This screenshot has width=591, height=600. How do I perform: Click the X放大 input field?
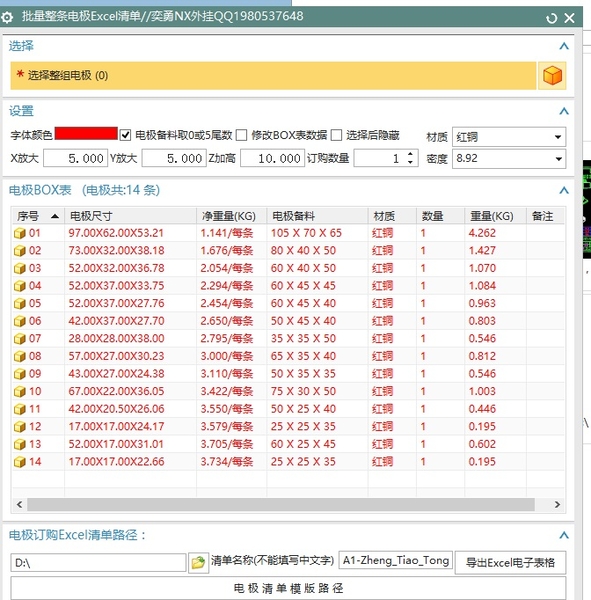pyautogui.click(x=75, y=158)
